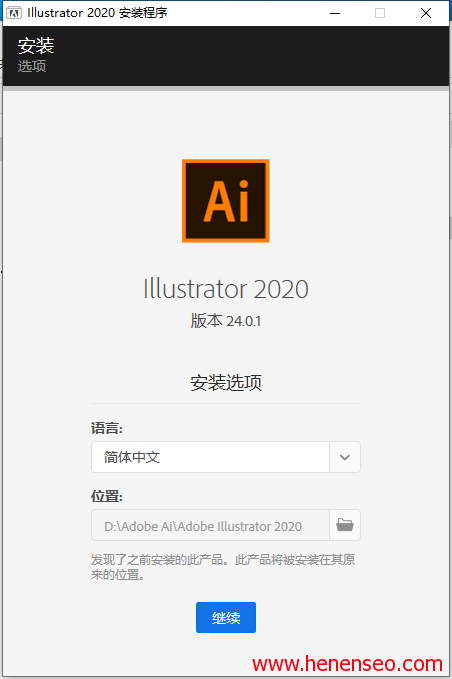Click the Illustrator Ai logo
452x679 pixels.
[x=226, y=200]
